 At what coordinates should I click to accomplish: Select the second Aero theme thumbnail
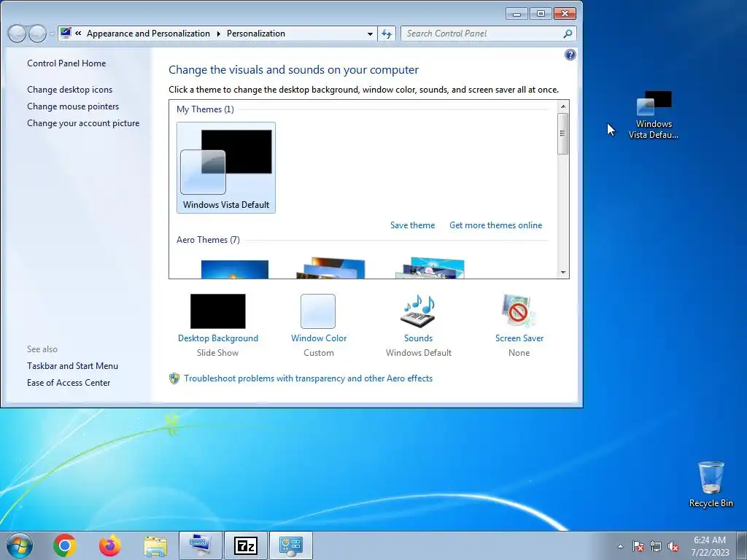click(331, 268)
